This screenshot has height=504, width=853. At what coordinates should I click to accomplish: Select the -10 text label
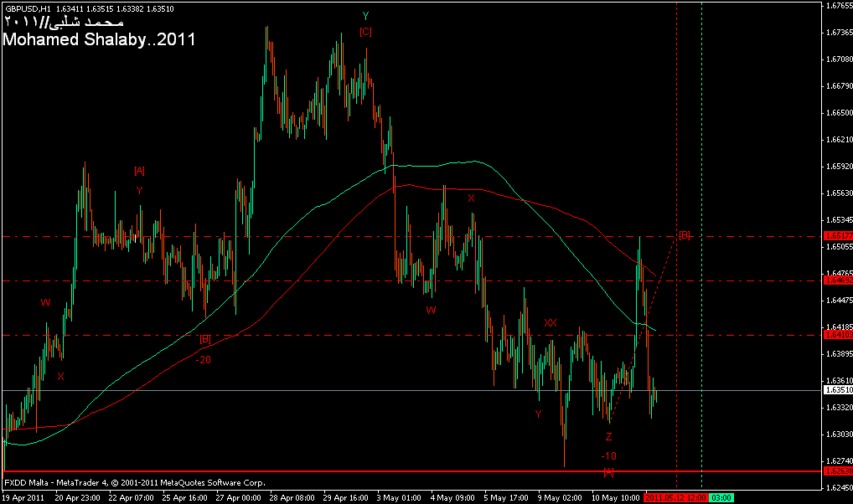point(608,456)
